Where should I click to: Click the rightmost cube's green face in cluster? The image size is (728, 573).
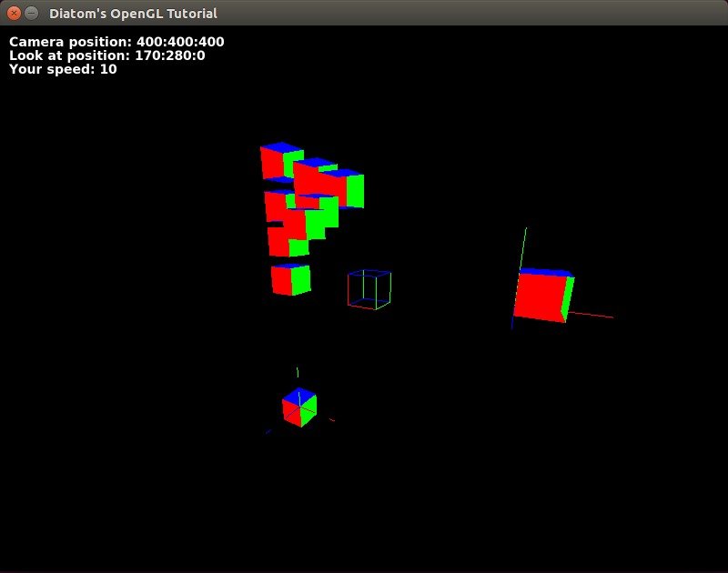pyautogui.click(x=355, y=190)
